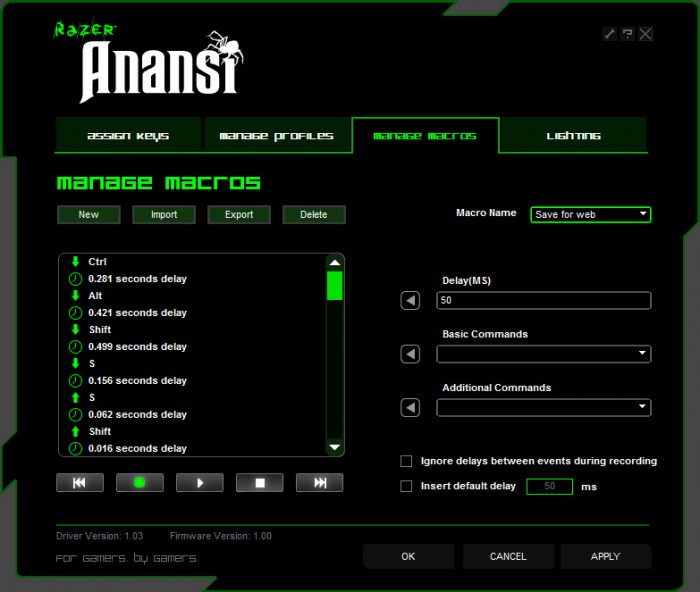Close the Razer Anansi window
The width and height of the screenshot is (700, 592).
coord(646,33)
